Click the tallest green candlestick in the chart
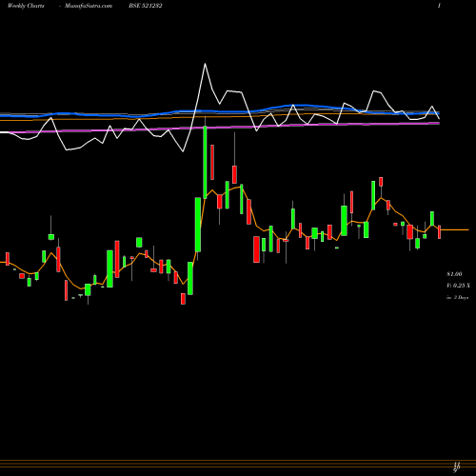Viewport: 476px width, 476px height. click(205, 162)
